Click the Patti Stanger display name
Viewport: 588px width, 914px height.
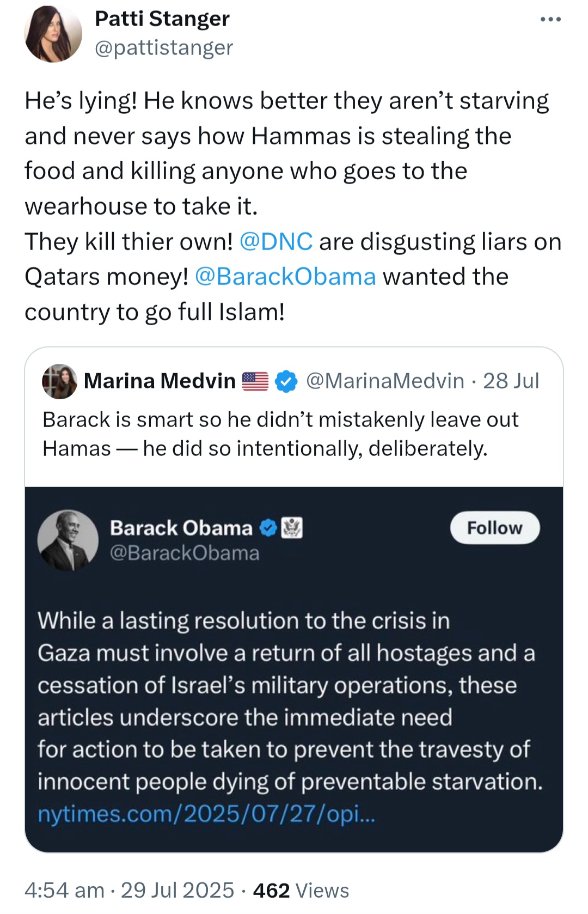pyautogui.click(x=162, y=19)
